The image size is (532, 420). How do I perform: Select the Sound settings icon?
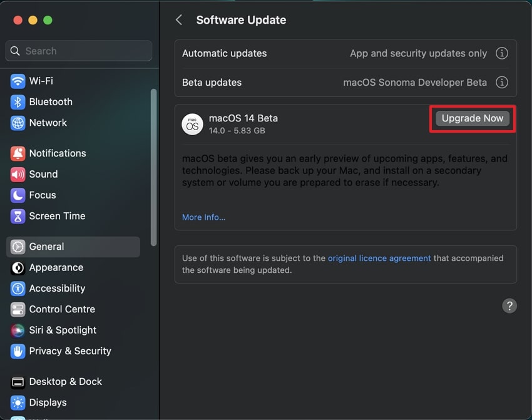pos(43,174)
